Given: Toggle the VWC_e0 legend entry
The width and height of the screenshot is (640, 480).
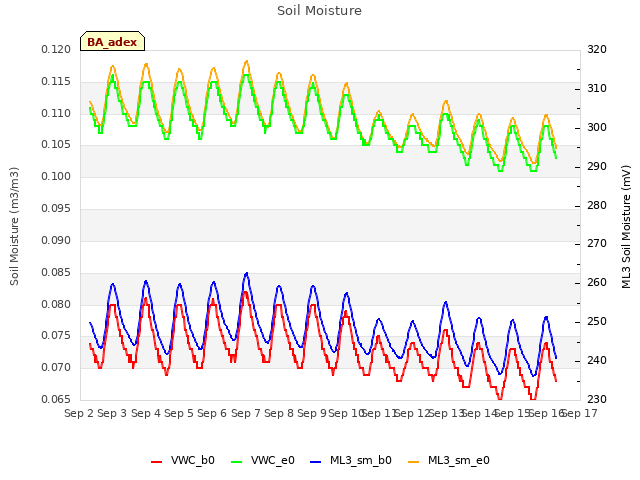Looking at the screenshot, I should click(x=263, y=460).
